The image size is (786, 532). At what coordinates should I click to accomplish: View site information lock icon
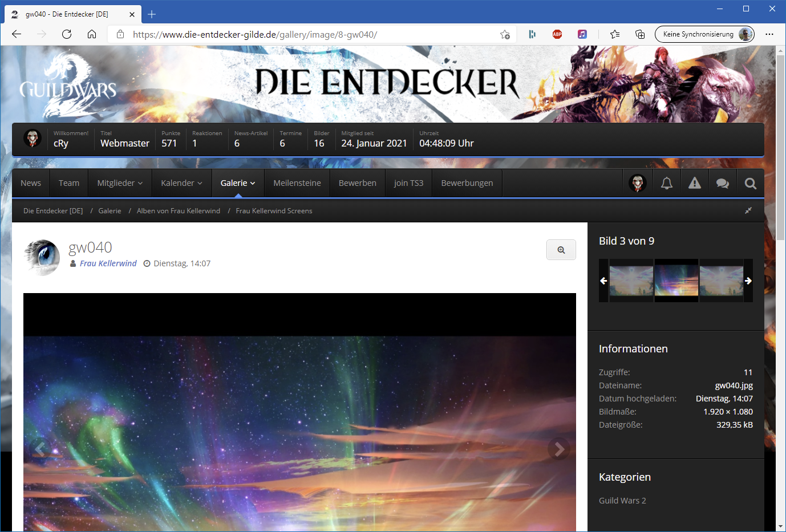[x=120, y=34]
